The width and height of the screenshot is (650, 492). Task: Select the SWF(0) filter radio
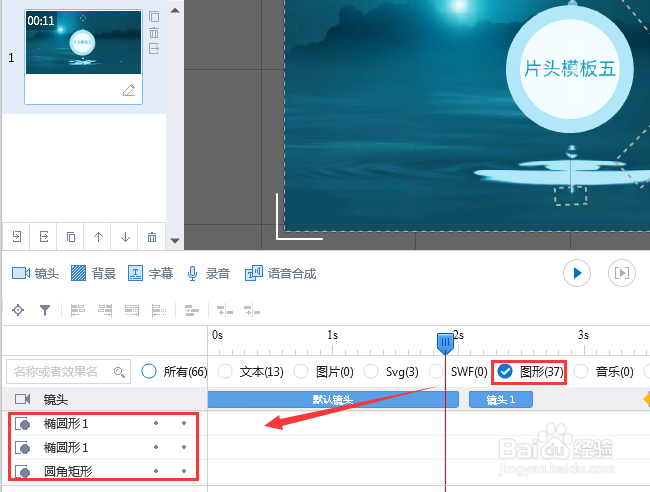pos(436,371)
